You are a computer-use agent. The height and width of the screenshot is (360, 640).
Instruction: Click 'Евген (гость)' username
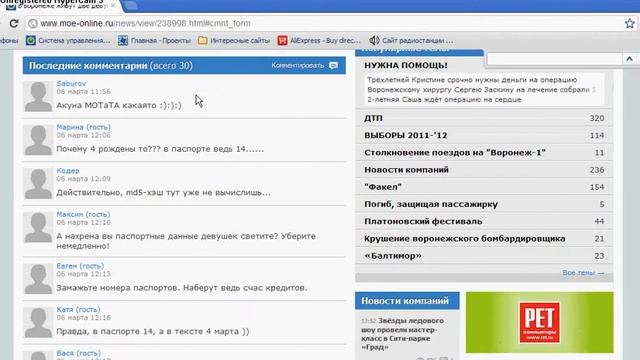point(80,266)
